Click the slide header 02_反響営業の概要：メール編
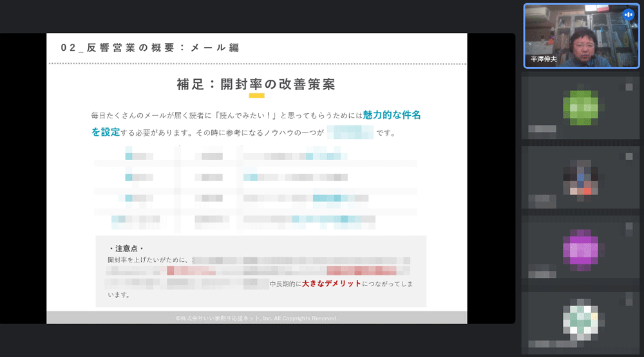The width and height of the screenshot is (644, 357). (x=150, y=47)
